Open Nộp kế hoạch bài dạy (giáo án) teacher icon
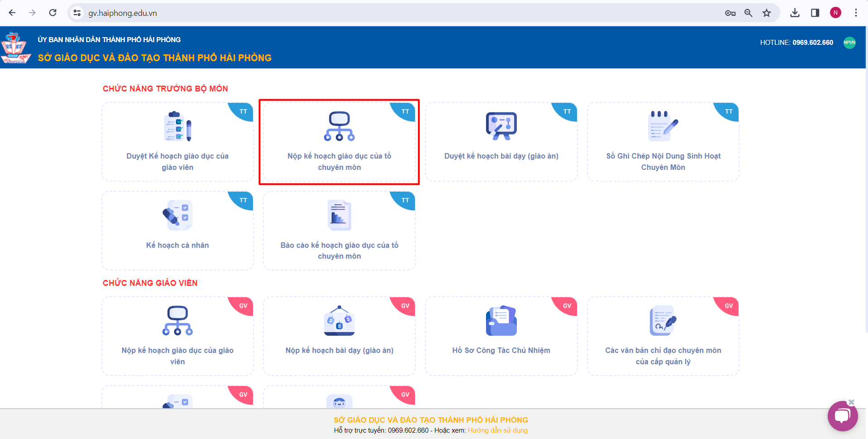 [339, 321]
